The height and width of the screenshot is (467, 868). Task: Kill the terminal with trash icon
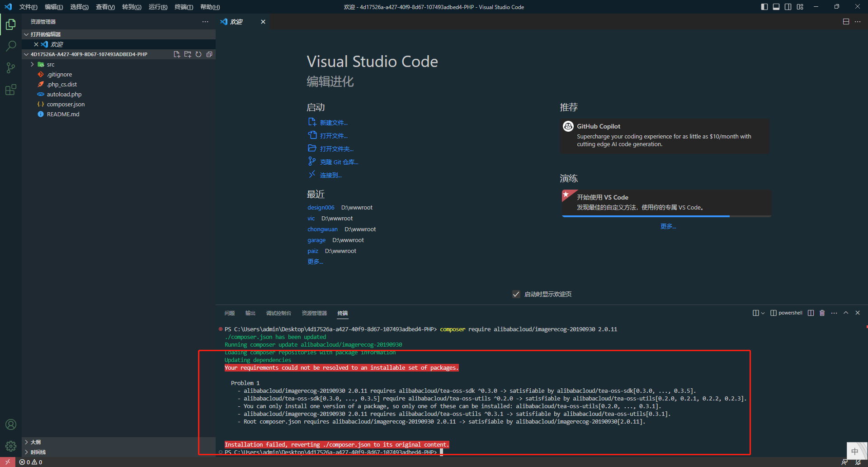point(822,313)
